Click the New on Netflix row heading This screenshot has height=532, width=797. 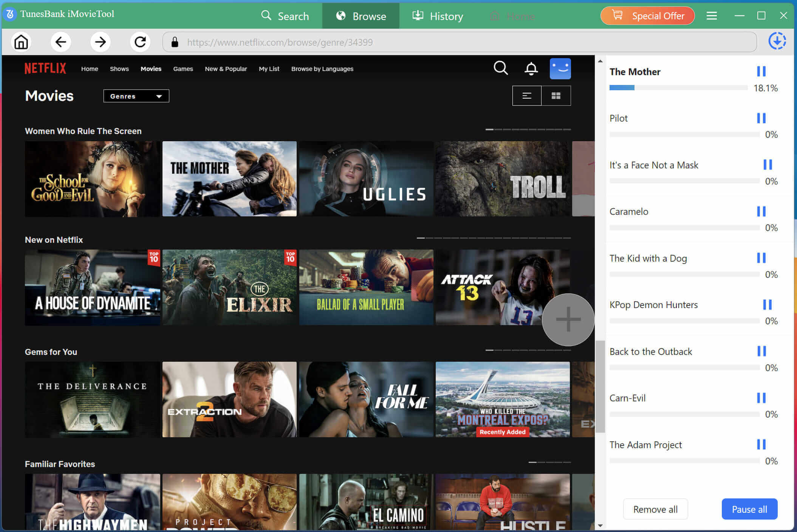pos(54,240)
